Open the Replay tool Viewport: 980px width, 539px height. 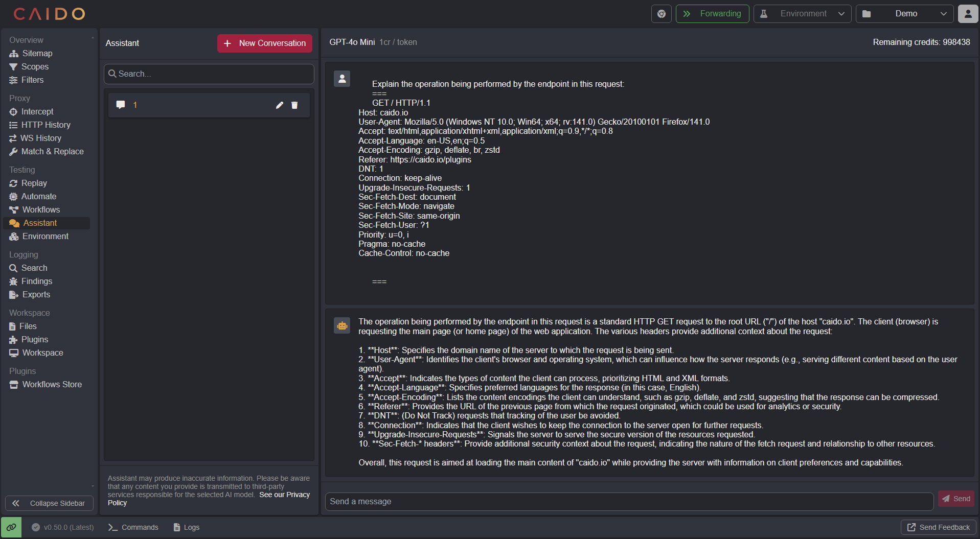pos(34,183)
